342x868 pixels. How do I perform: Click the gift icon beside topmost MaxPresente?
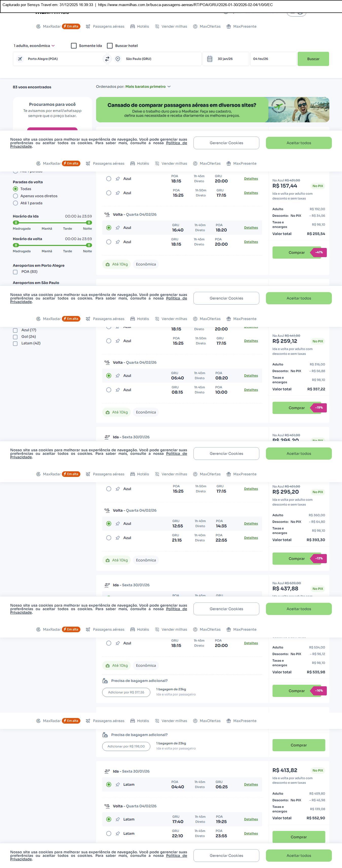coord(229,27)
